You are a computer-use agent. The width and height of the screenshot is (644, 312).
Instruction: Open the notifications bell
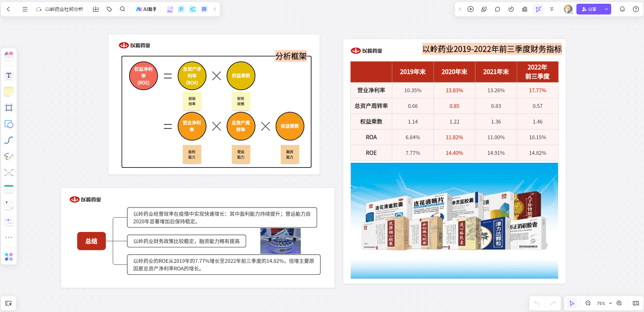click(622, 9)
